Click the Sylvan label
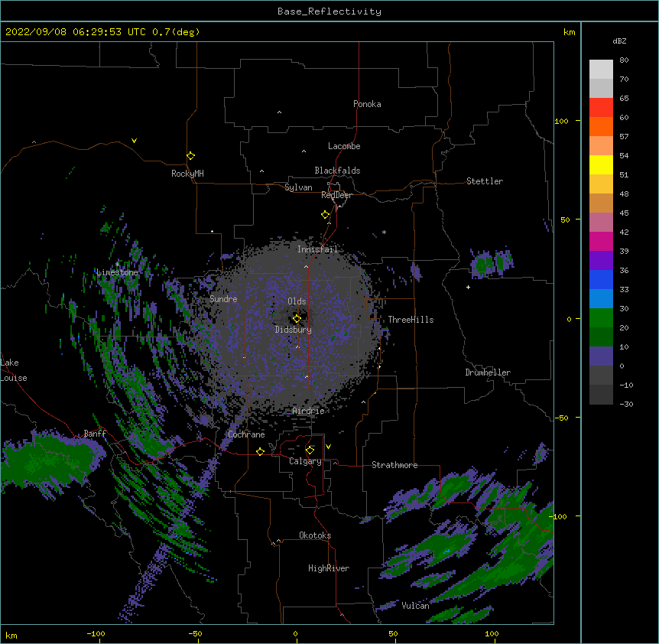Image resolution: width=659 pixels, height=644 pixels. coord(298,187)
